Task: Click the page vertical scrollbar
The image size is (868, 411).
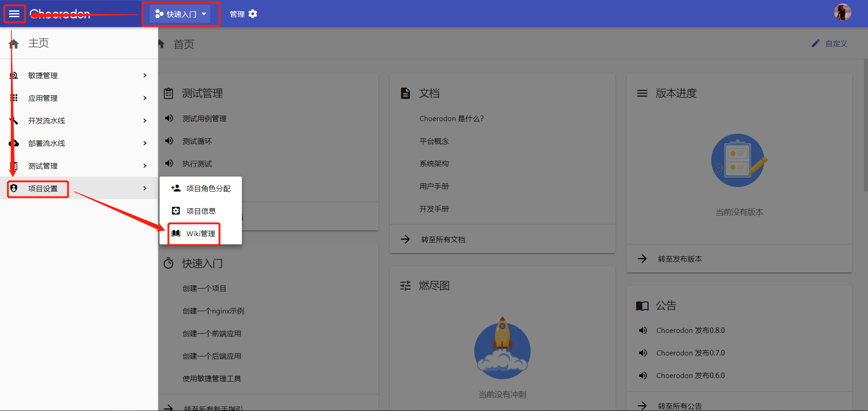Action: 865,126
